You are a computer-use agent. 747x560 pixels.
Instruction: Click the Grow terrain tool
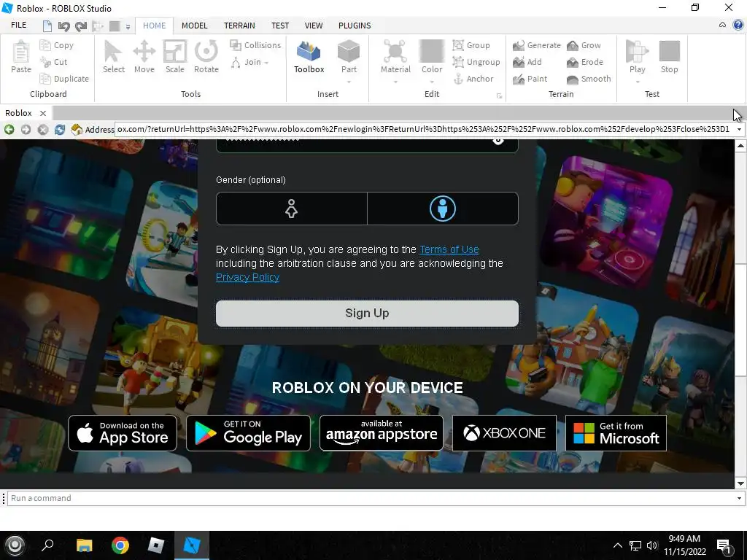click(x=584, y=45)
